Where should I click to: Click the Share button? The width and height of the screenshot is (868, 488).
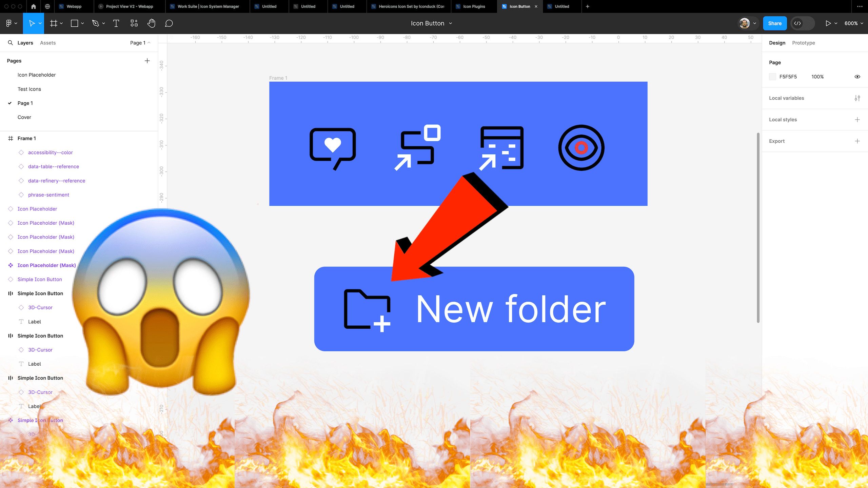[x=775, y=23]
